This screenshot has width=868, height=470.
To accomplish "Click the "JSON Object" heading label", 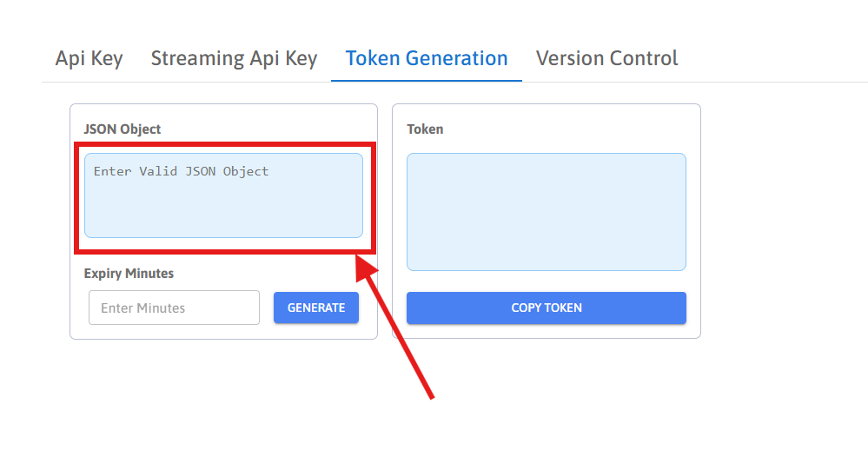I will tap(123, 129).
